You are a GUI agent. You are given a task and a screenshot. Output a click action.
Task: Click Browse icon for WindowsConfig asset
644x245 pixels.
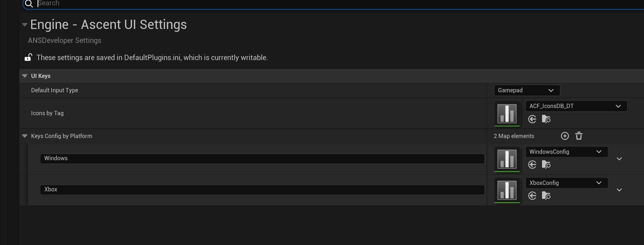(x=546, y=165)
